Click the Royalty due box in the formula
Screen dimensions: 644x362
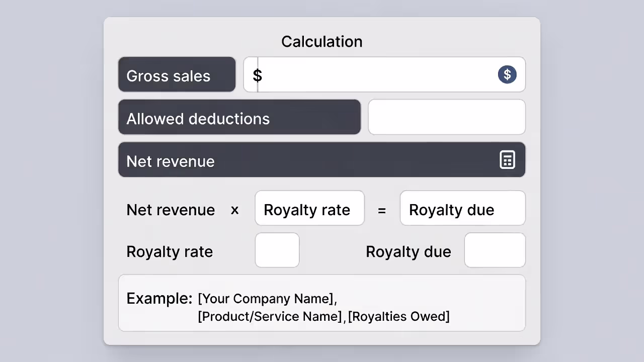pyautogui.click(x=462, y=208)
